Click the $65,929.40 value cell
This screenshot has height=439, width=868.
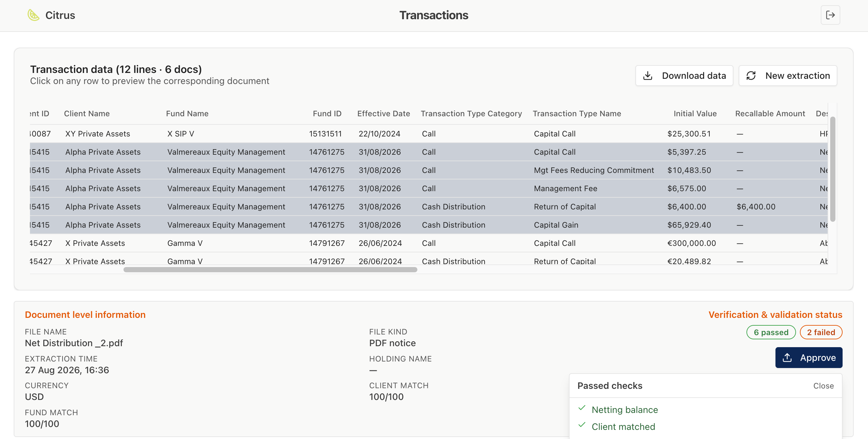click(689, 225)
